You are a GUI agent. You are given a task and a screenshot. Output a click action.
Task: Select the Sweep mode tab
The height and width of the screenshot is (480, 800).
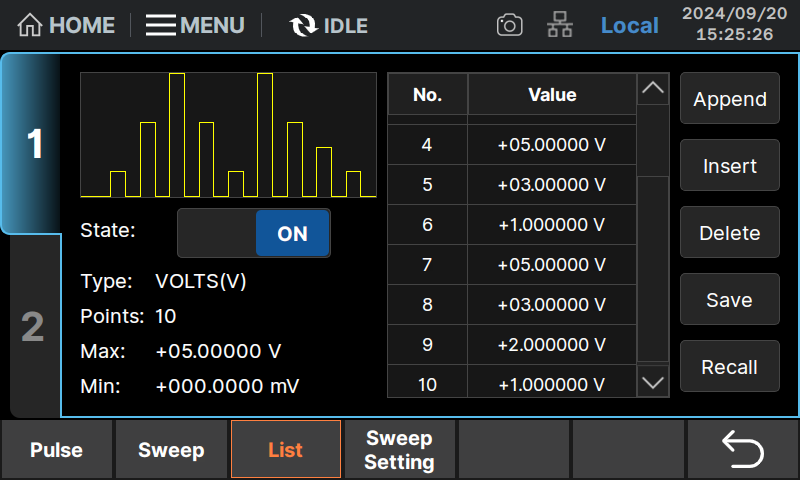click(171, 450)
